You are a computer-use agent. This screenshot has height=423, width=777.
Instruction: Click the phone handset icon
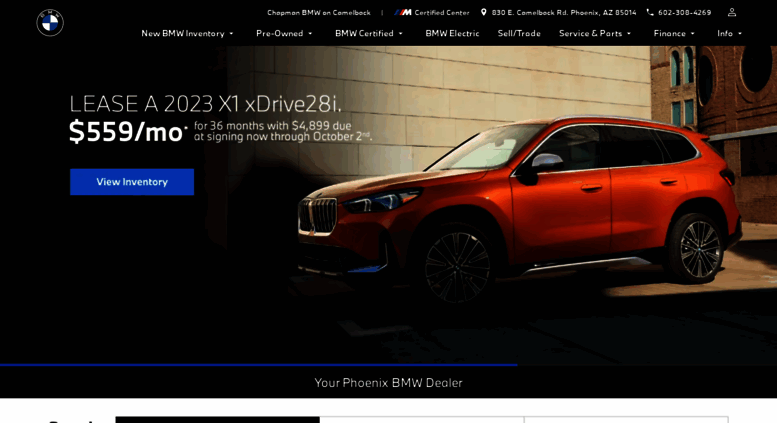650,12
